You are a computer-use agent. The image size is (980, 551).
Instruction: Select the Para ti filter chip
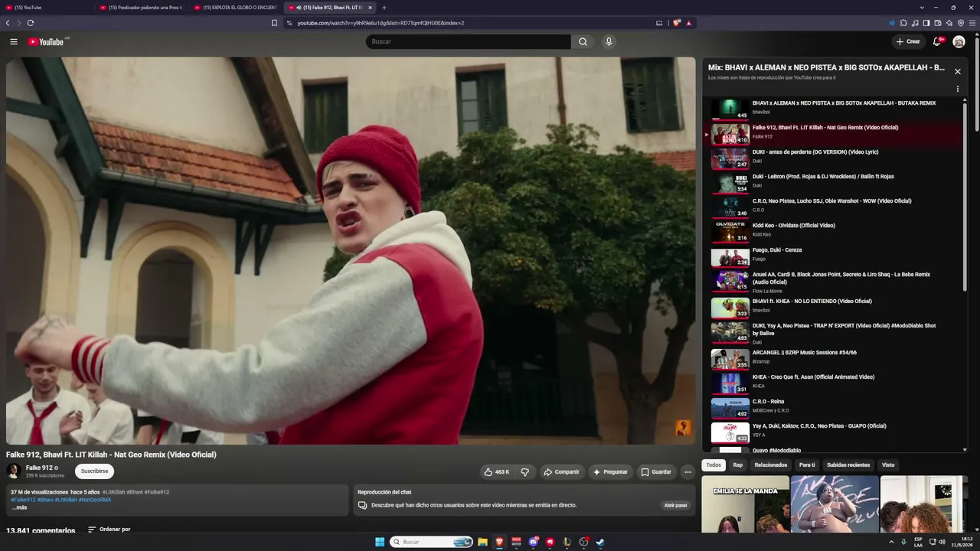[x=807, y=465]
